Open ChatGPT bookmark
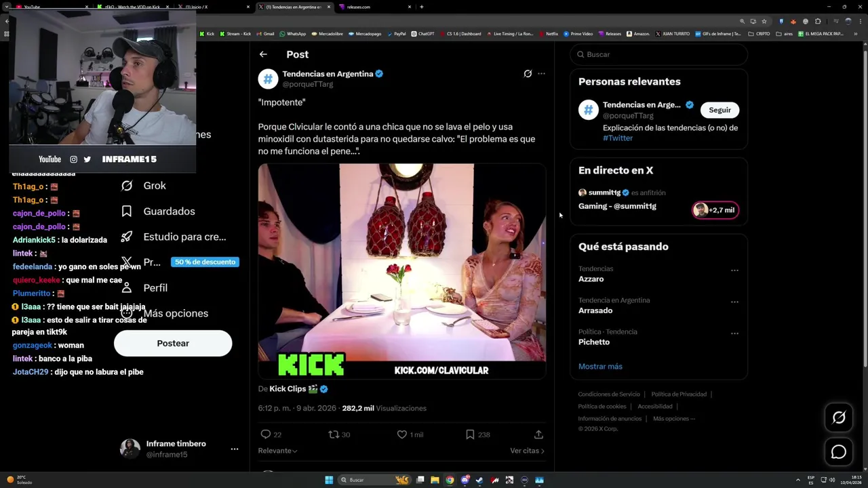 (422, 34)
